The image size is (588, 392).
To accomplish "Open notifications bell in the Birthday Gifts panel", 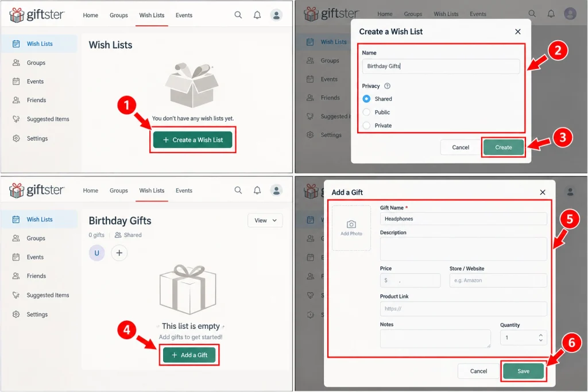I will 257,191.
